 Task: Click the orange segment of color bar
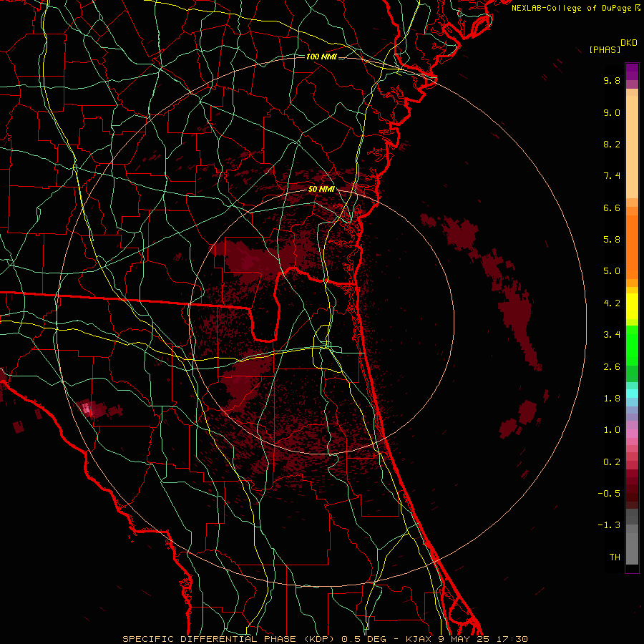632,246
